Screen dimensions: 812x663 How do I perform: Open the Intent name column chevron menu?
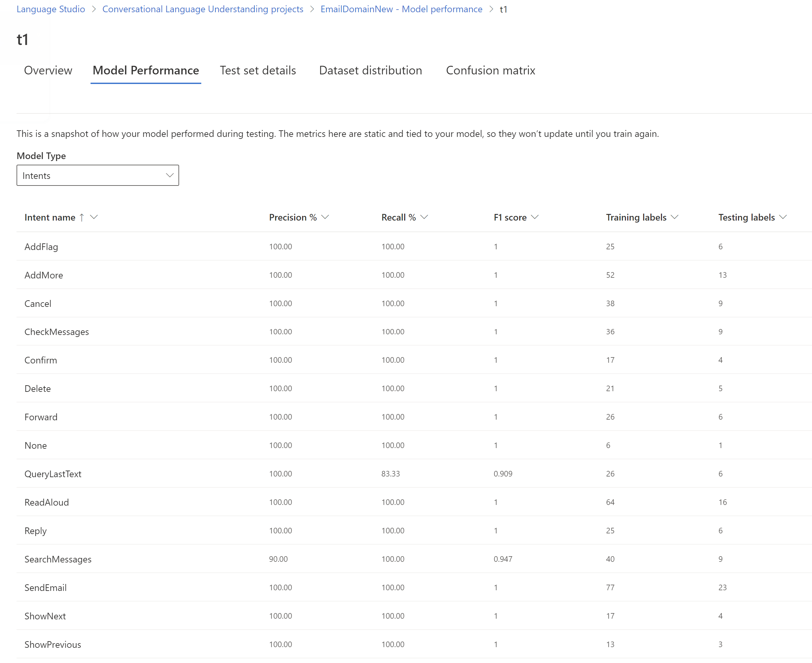[94, 217]
